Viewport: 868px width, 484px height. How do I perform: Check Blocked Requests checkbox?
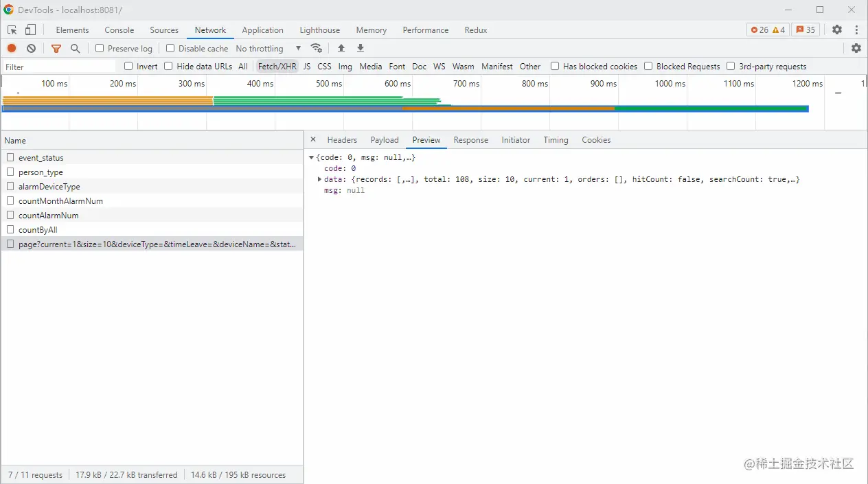click(x=648, y=66)
